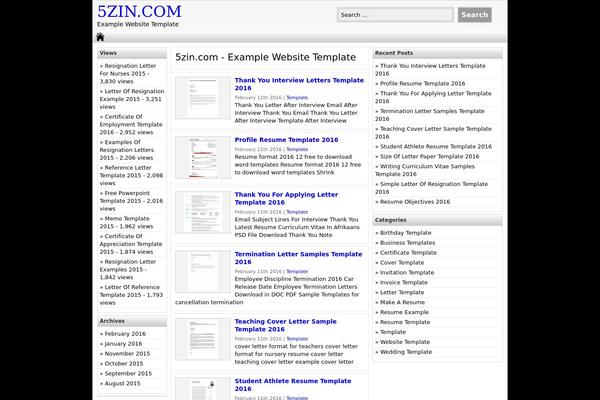Open September 2015 archive

128,374
